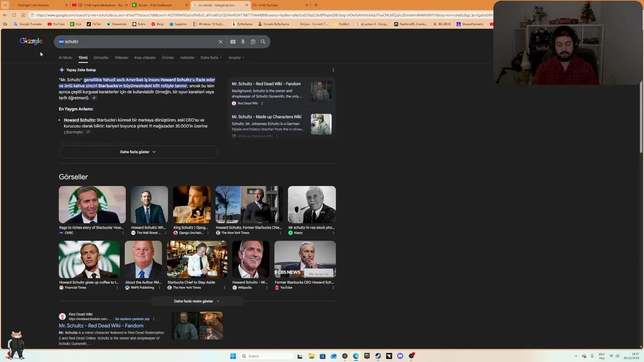Go to Google home via the logo
Screen dimensions: 644x362
coord(31,41)
